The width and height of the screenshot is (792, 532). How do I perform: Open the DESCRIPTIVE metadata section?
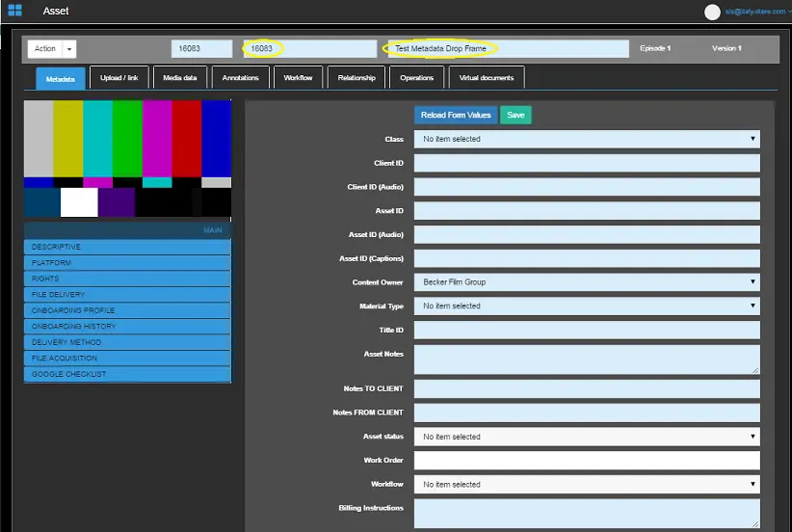pyautogui.click(x=127, y=247)
